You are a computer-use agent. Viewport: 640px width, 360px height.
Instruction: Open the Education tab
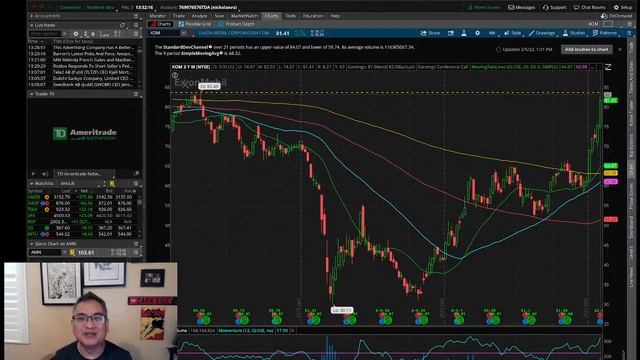pos(313,16)
